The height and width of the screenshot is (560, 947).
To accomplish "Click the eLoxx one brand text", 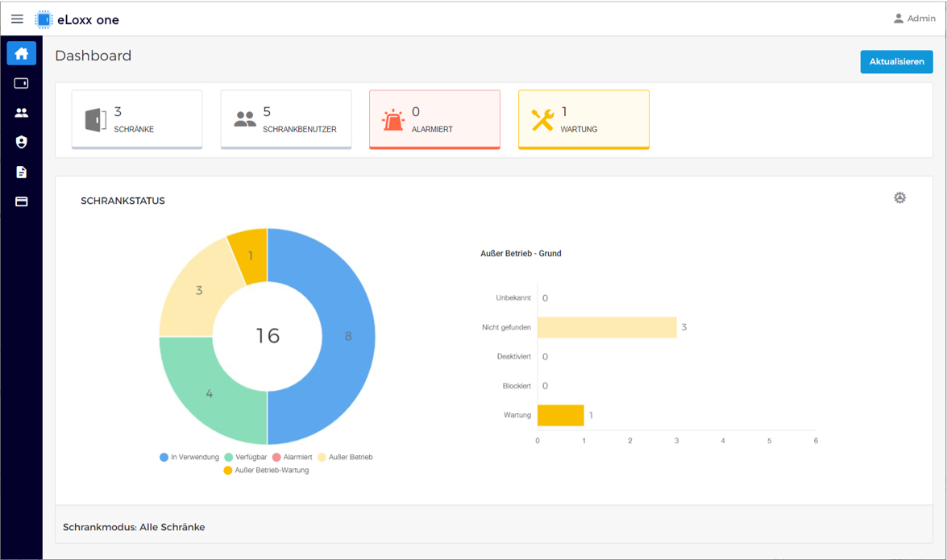I will click(x=88, y=20).
